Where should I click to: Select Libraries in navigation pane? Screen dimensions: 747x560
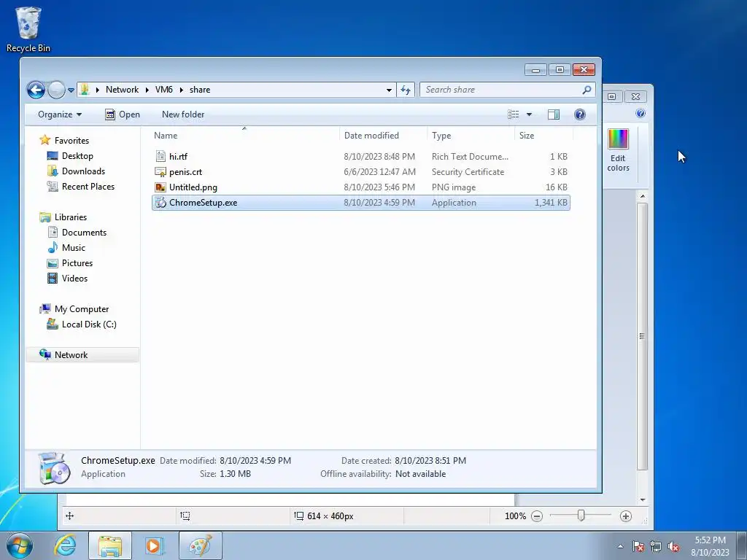click(x=71, y=217)
